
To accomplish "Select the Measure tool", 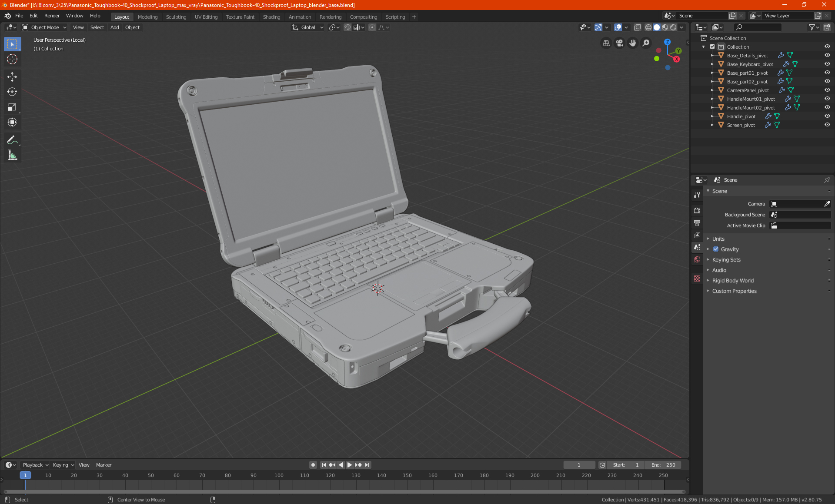I will point(12,155).
